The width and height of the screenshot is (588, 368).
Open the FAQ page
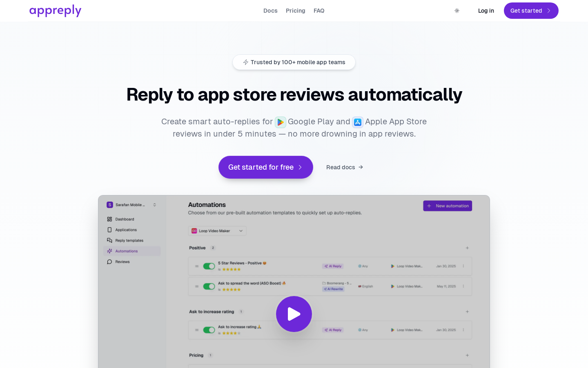click(319, 11)
